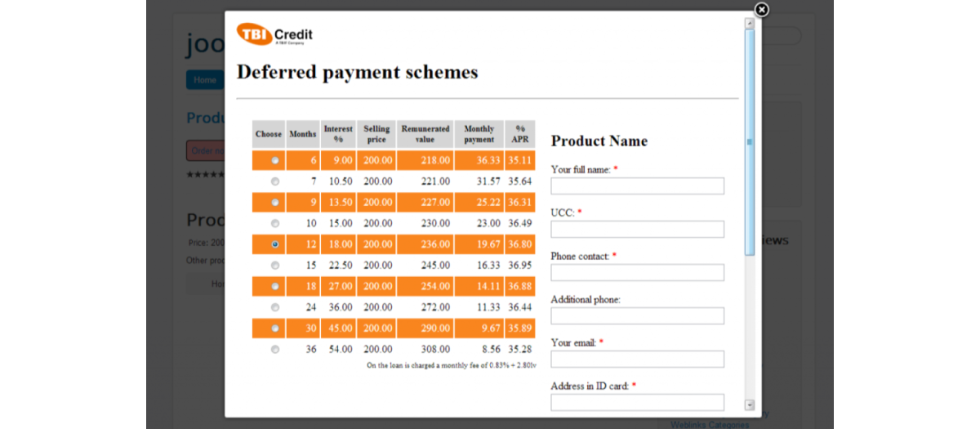Select the 6 months payment scheme
This screenshot has width=980, height=429.
(x=274, y=160)
